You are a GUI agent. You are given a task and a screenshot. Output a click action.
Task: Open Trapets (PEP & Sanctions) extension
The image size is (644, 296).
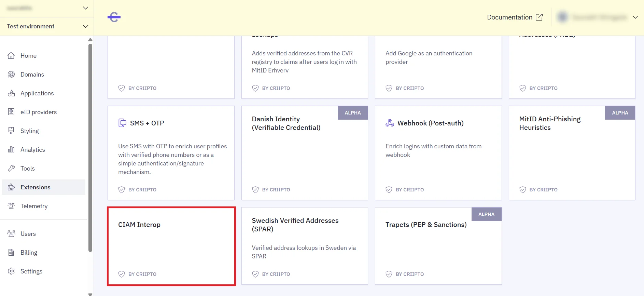point(438,246)
